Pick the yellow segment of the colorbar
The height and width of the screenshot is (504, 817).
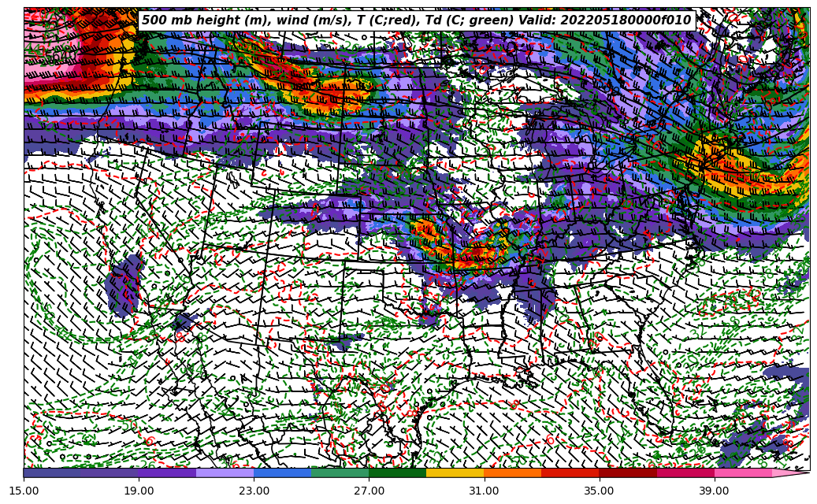[455, 473]
